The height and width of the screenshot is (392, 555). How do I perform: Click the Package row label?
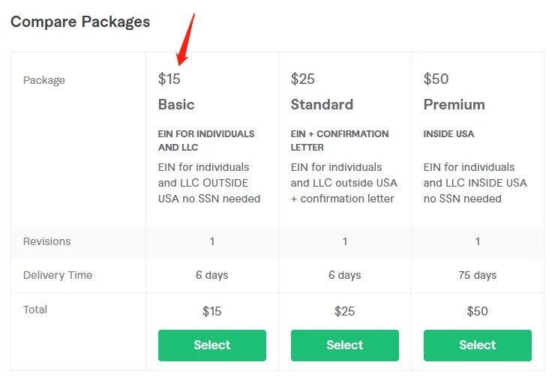(x=44, y=80)
